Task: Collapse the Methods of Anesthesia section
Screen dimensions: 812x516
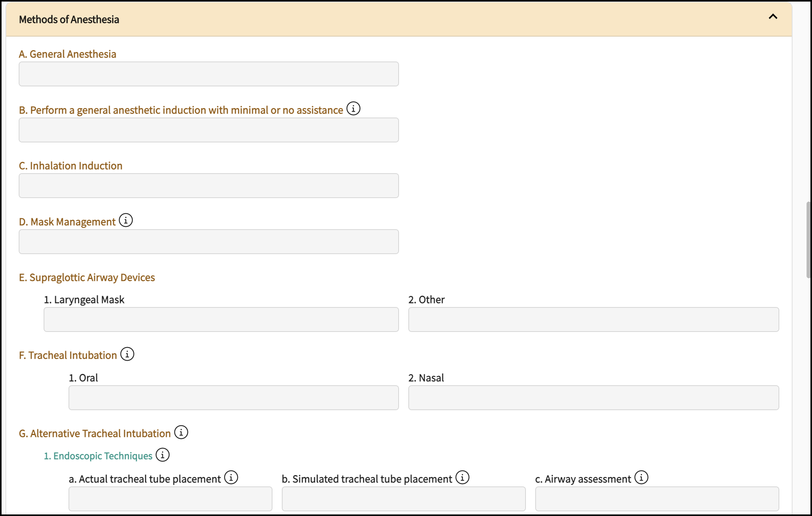Action: click(773, 17)
